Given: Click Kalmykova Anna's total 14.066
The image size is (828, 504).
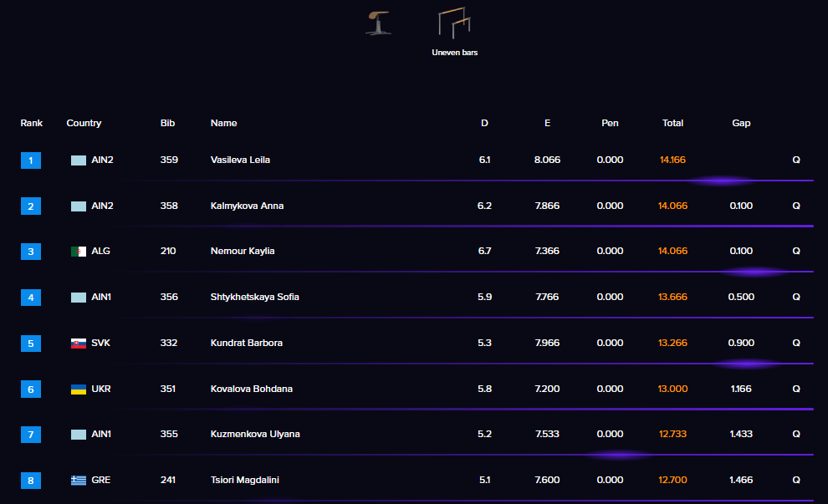Looking at the screenshot, I should point(672,206).
